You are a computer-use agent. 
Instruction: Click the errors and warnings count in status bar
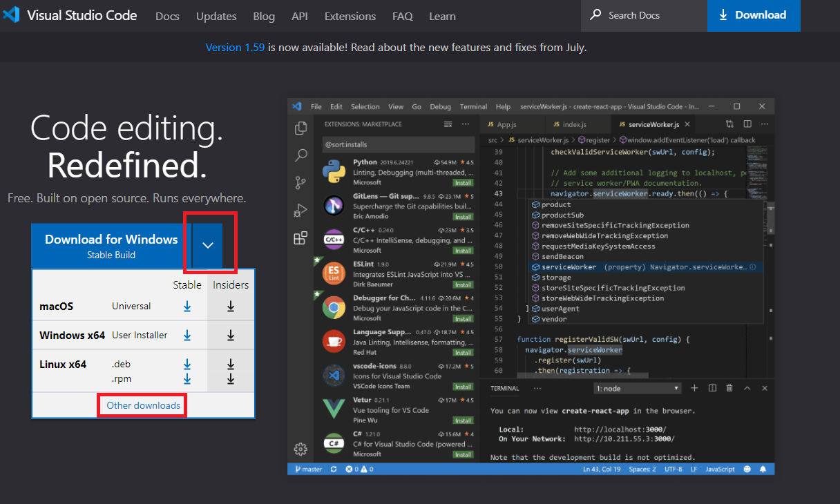359,469
